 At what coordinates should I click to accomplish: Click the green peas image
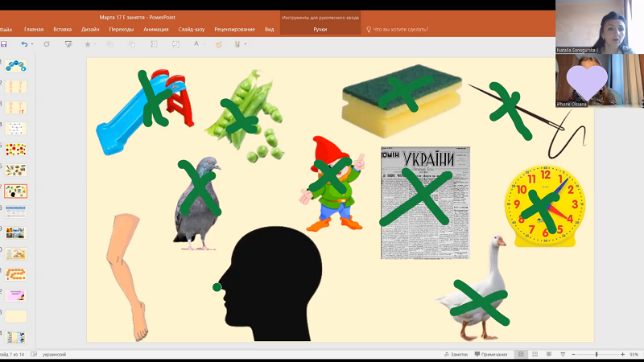(x=246, y=116)
